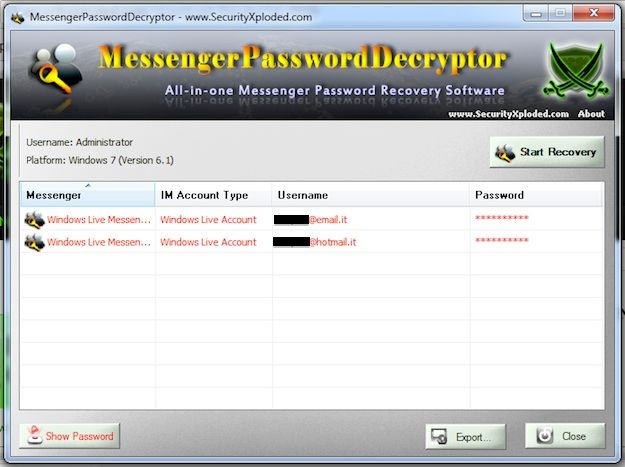Minimize the MessengerPasswordDecryptor window

coord(536,14)
